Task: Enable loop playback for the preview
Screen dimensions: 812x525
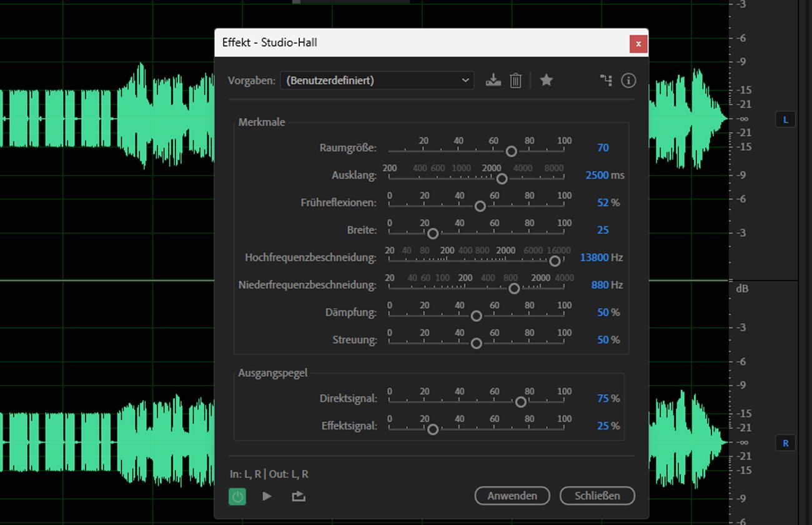Action: click(298, 496)
